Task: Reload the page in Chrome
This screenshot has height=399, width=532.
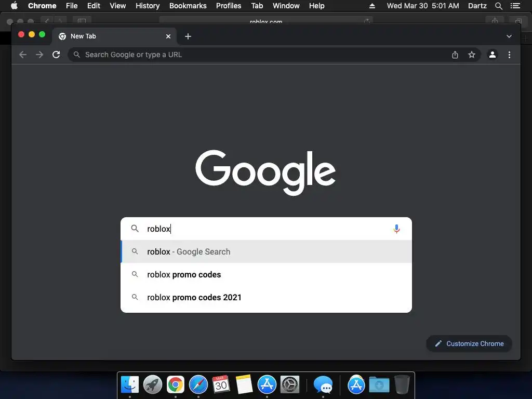Action: pos(56,55)
